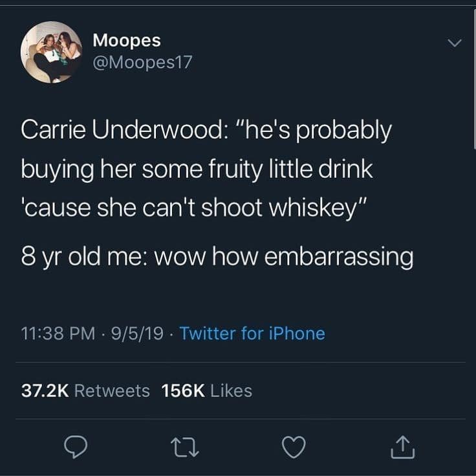Tap the '8 yr old me' line
This screenshot has width=476, height=476.
[217, 257]
